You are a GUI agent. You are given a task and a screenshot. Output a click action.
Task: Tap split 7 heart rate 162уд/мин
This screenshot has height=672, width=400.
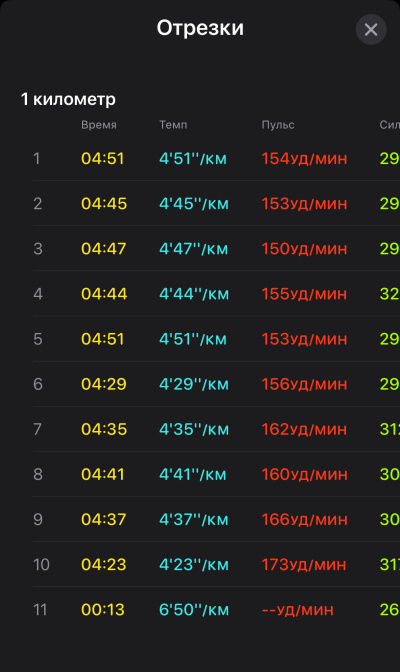(304, 429)
